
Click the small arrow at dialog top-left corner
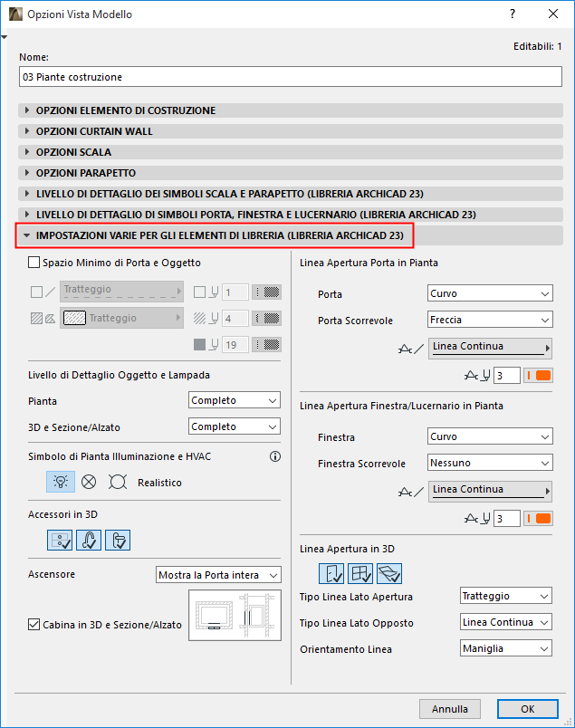click(5, 37)
